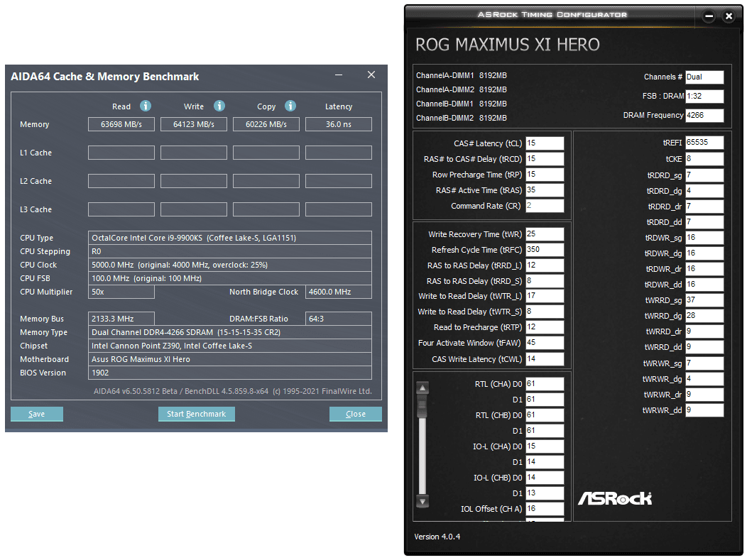Click the scroll down arrow in RTL panel
Viewport: 747px width, 560px height.
422,501
